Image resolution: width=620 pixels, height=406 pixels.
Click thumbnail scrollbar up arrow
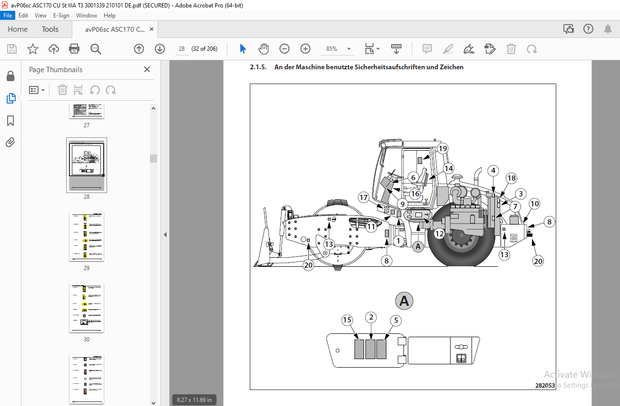[153, 108]
